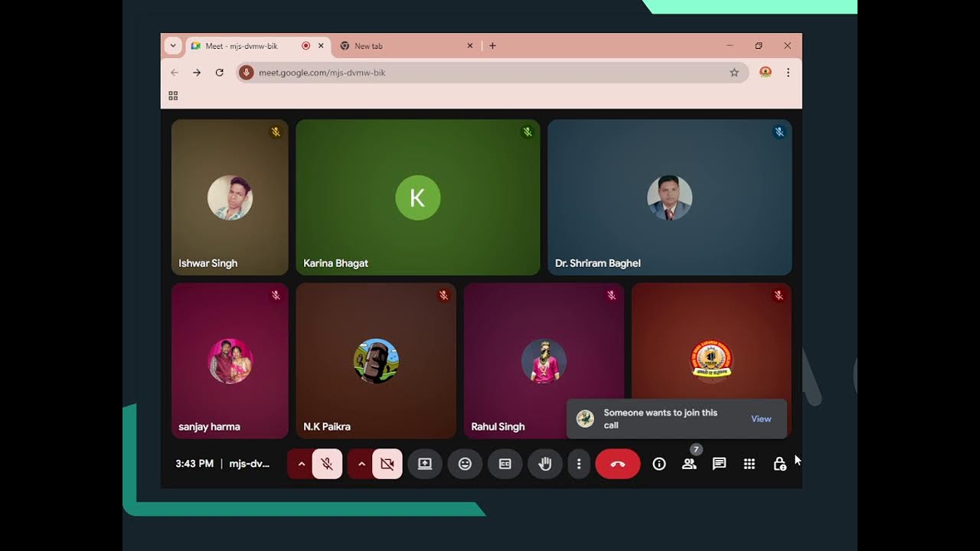
Task: Switch to the New tab browser tab
Action: pyautogui.click(x=406, y=46)
